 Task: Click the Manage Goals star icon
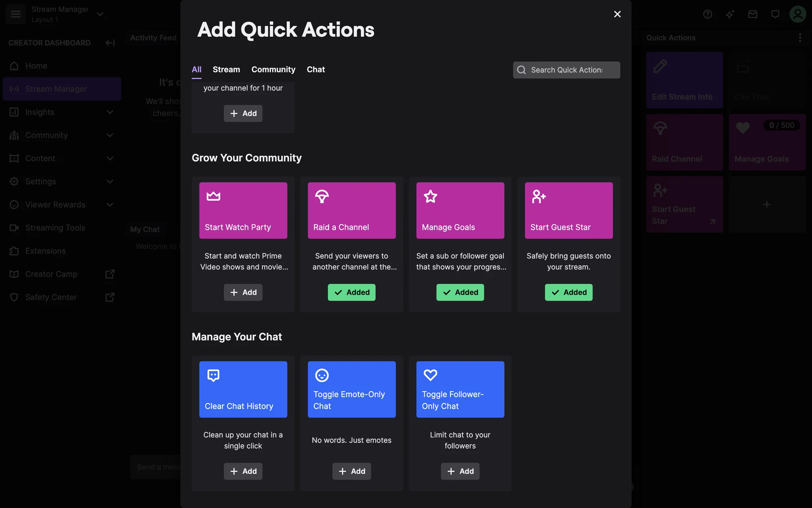coord(430,196)
